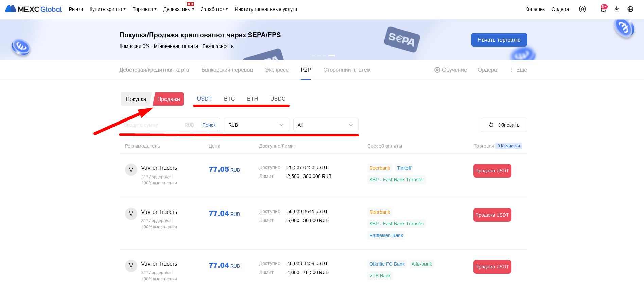
Task: Open Кошелек in the header
Action: (x=535, y=9)
